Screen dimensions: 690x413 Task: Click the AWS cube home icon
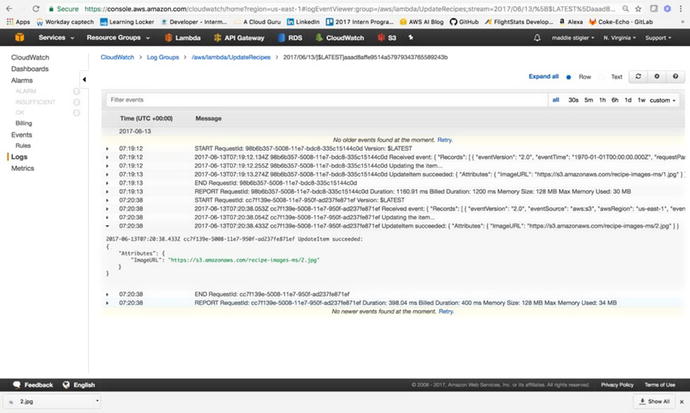point(19,37)
